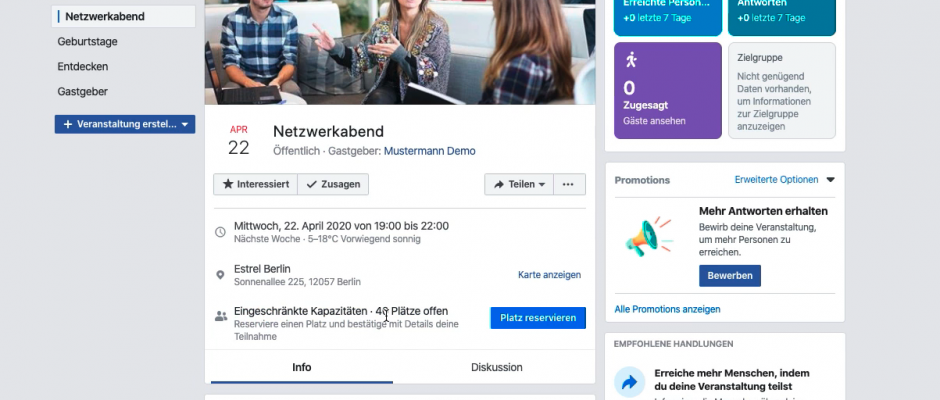
Task: Open the Teilen share dropdown
Action: click(519, 184)
